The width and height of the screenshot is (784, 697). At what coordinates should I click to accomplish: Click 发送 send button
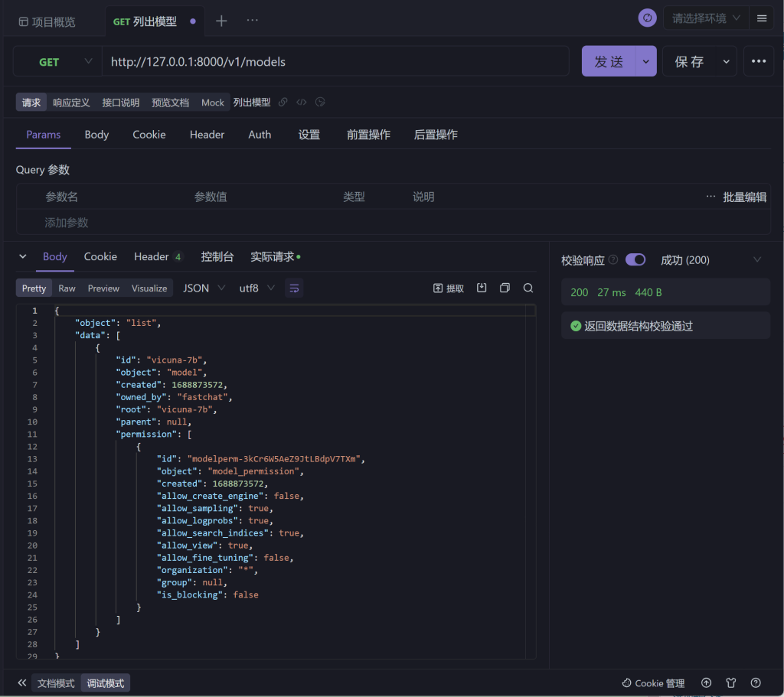coord(609,61)
